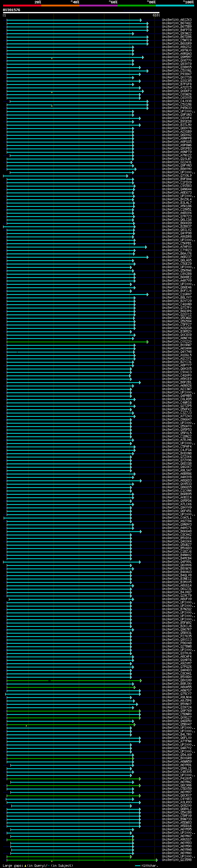This screenshot has height=868, width=197.
Task: Click the green alignment bar for UniRef100_Q235M8
Action: pos(82,860)
